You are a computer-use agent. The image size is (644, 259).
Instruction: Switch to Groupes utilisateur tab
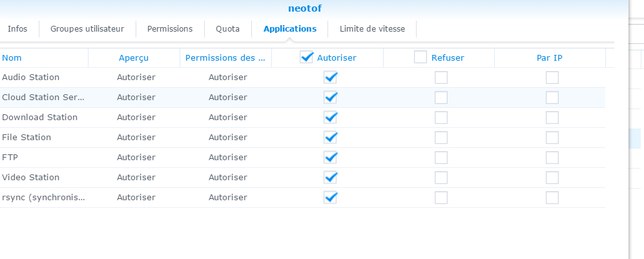click(x=87, y=29)
